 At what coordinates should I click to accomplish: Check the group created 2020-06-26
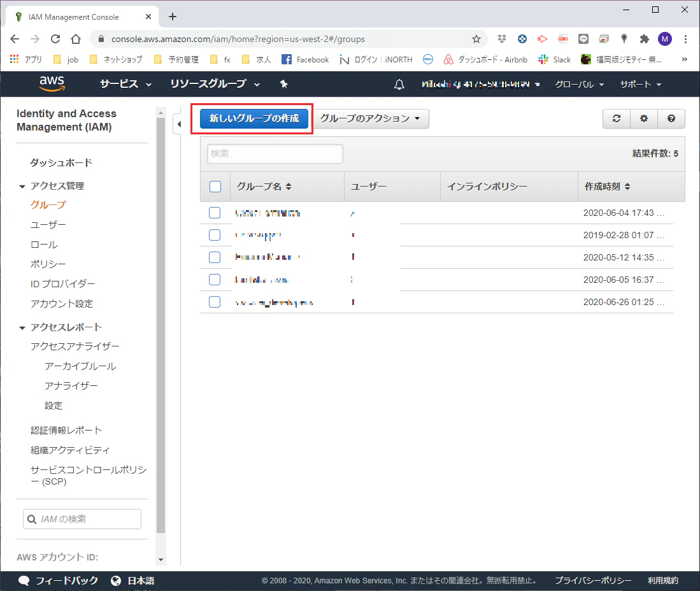[215, 303]
